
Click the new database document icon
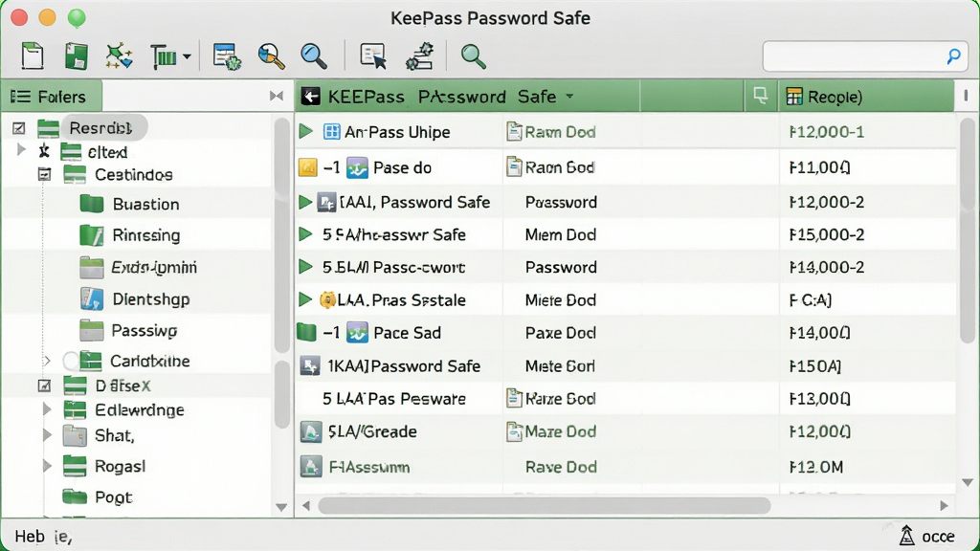[x=33, y=56]
